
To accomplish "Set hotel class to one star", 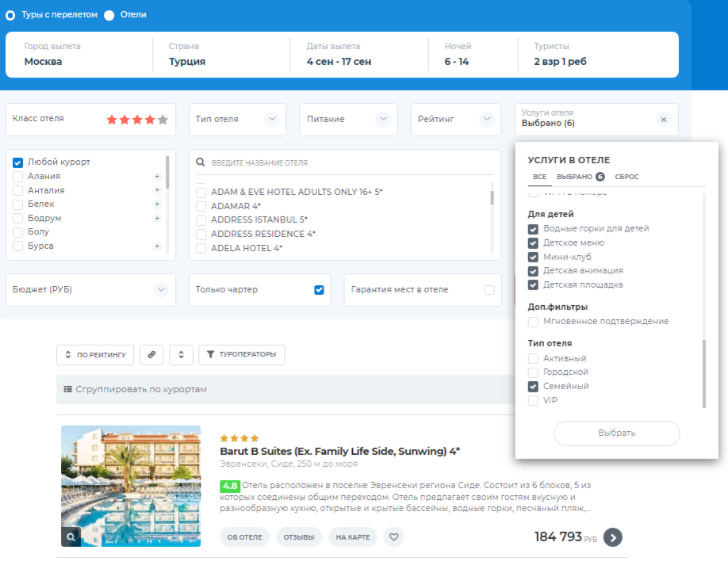I will click(x=112, y=120).
